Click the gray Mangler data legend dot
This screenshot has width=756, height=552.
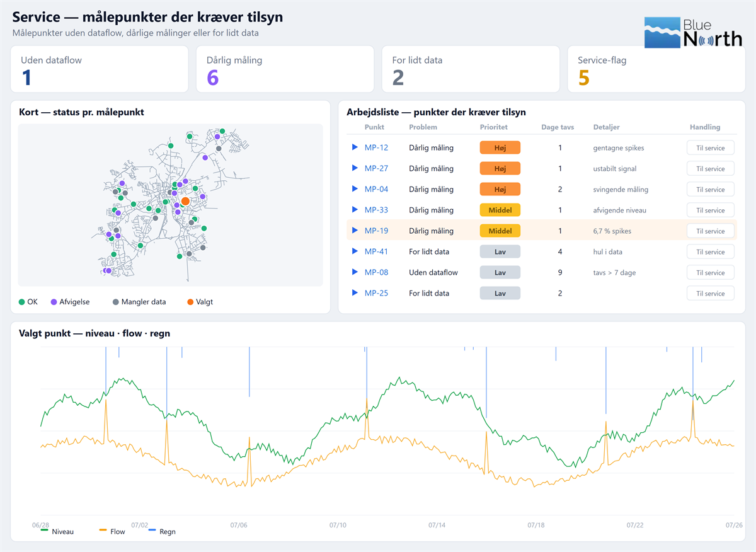(115, 302)
